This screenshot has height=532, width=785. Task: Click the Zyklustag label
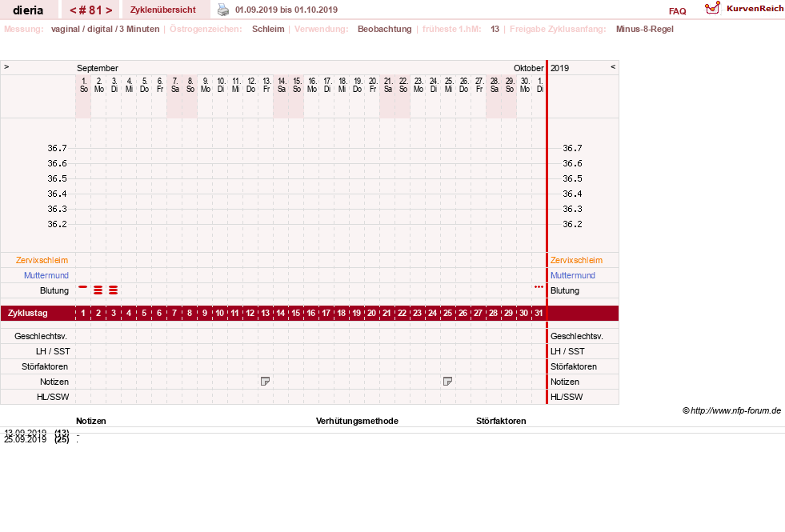(x=28, y=314)
